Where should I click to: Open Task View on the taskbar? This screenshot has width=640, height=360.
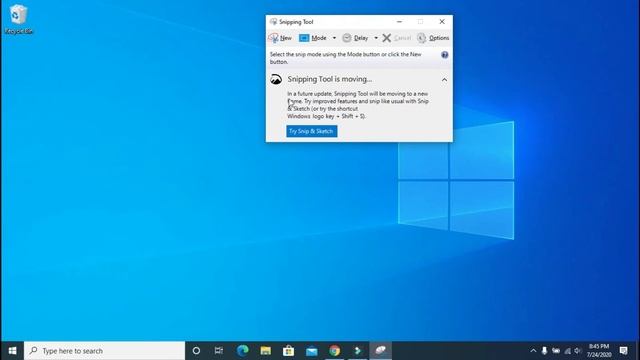point(219,351)
